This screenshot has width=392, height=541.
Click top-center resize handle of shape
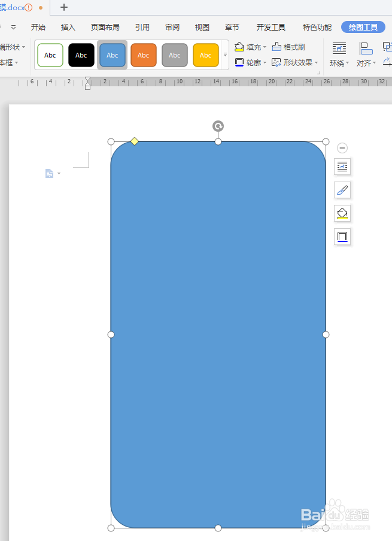click(218, 141)
